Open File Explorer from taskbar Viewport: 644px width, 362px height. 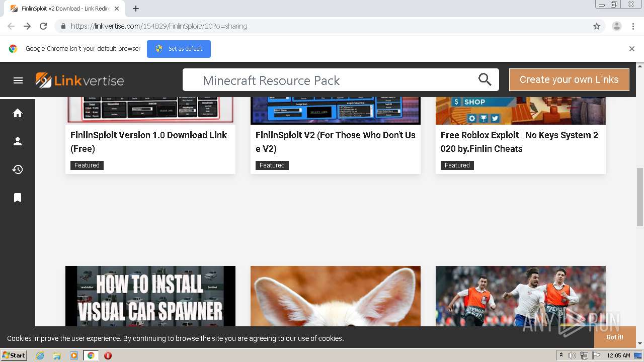click(x=57, y=355)
